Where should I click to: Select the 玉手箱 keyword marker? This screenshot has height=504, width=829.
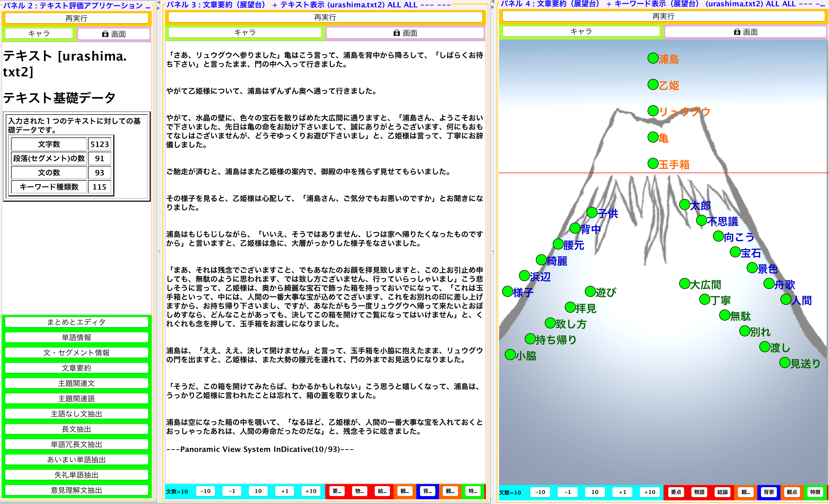coord(653,164)
